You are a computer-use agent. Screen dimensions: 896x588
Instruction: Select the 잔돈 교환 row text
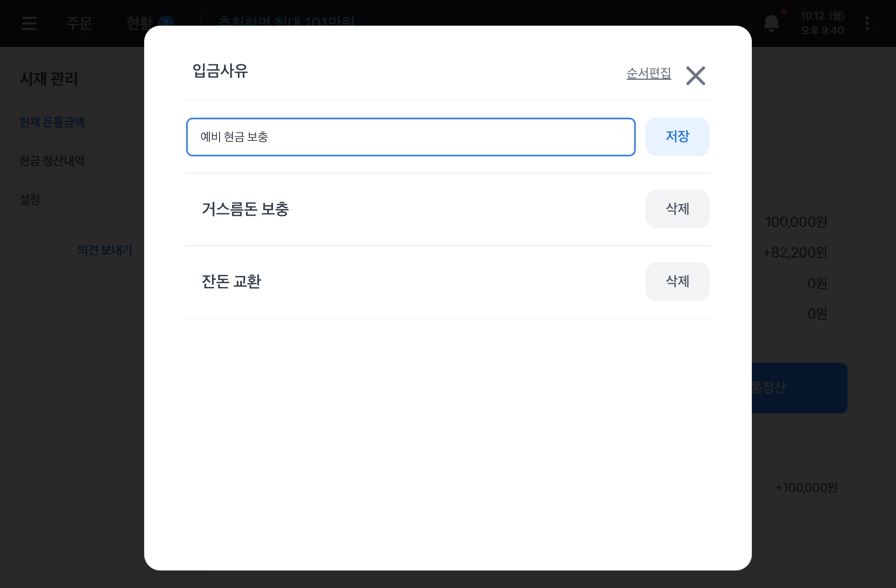pyautogui.click(x=231, y=281)
